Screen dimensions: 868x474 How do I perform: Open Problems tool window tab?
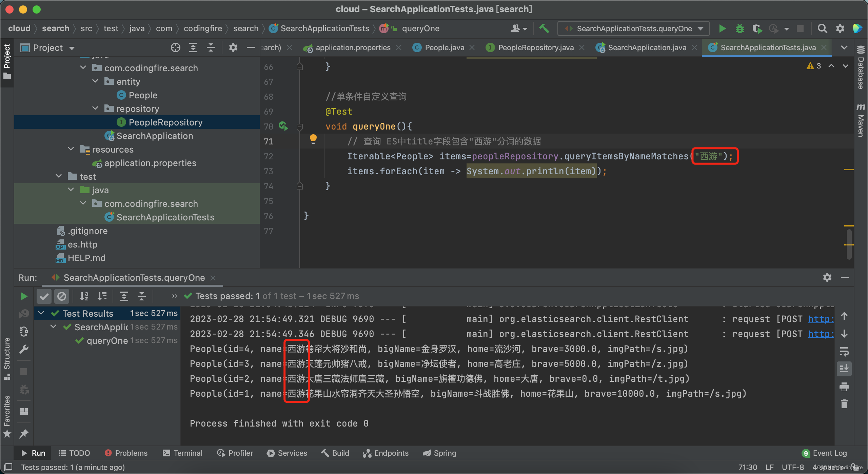(x=126, y=453)
